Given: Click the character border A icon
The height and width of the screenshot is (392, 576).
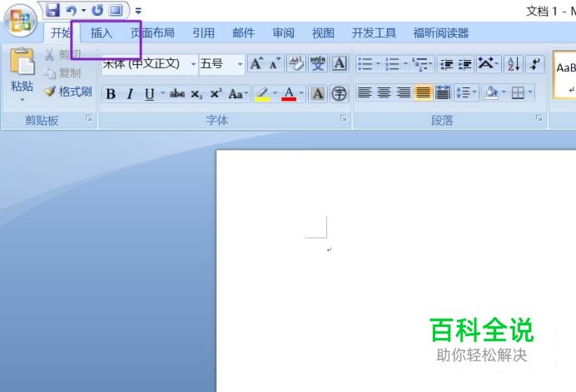Looking at the screenshot, I should point(339,64).
